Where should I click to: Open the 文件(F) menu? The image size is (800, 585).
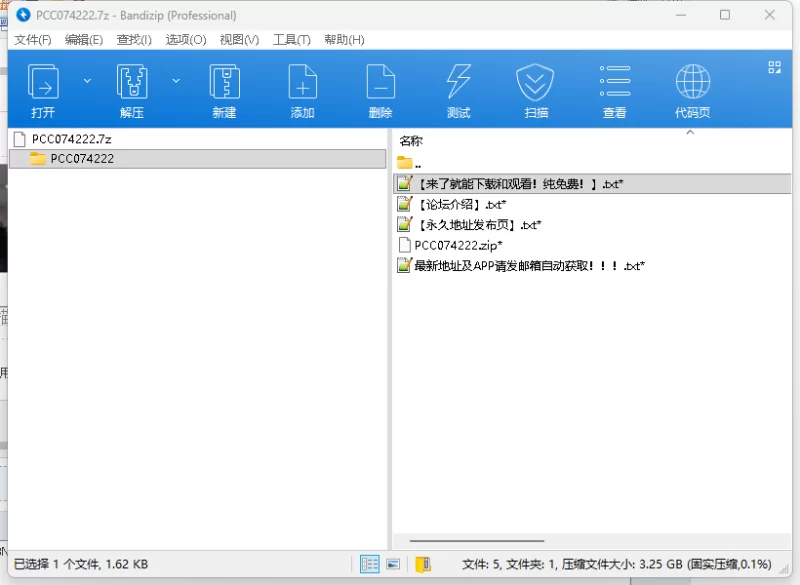click(33, 40)
